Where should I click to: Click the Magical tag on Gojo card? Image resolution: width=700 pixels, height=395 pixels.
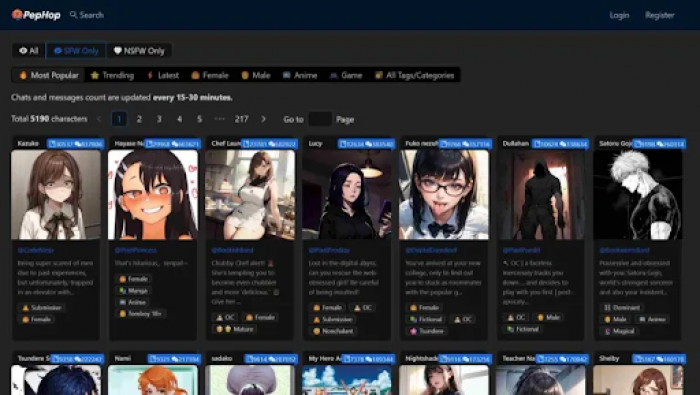click(x=619, y=331)
